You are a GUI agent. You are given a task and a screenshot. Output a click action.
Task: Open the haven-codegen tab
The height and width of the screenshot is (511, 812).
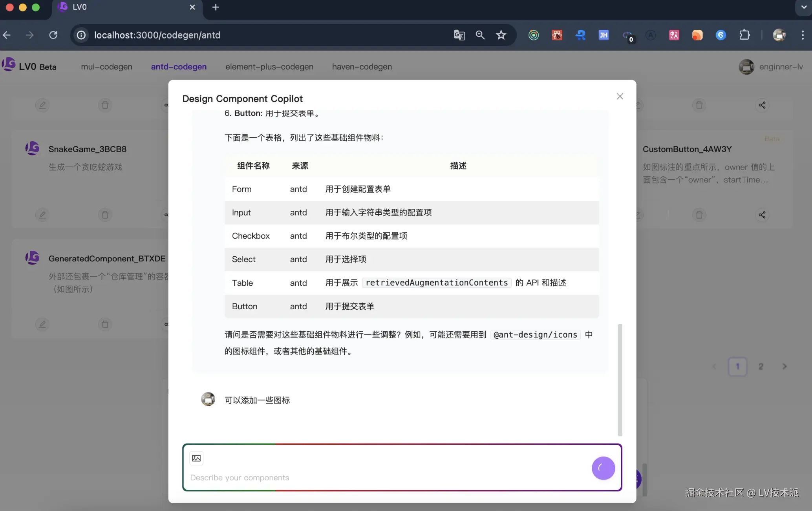362,67
